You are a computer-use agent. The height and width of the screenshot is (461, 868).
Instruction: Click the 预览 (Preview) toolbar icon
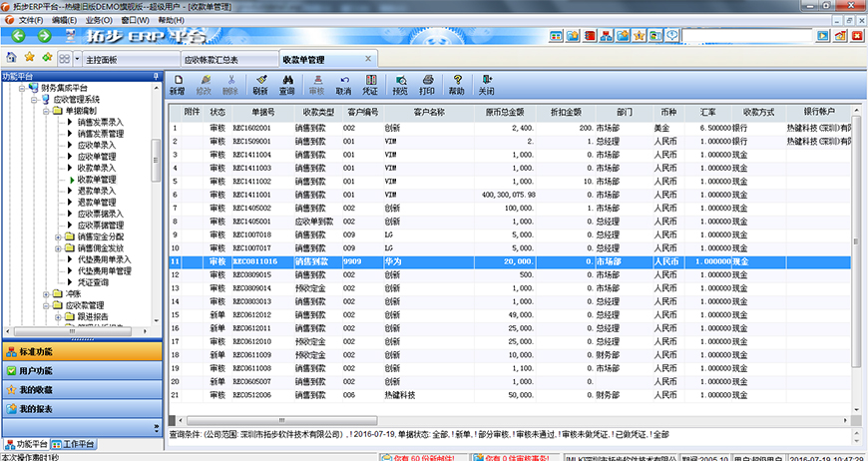click(400, 85)
